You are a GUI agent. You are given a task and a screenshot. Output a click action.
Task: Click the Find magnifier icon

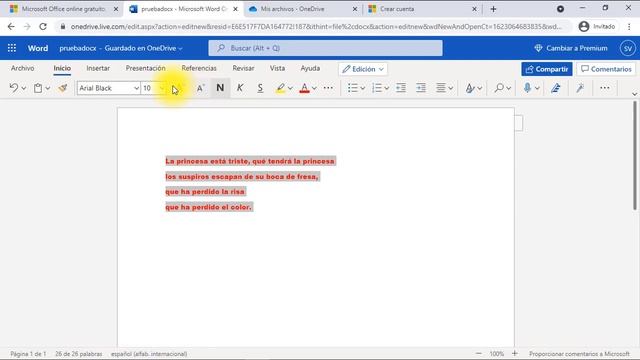(499, 88)
